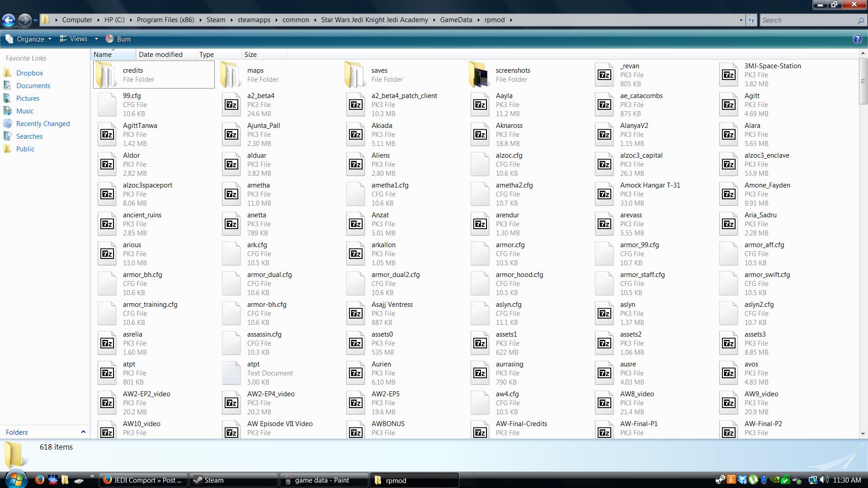Click the vertical scrollbar down arrow
The height and width of the screenshot is (488, 868).
pyautogui.click(x=863, y=433)
